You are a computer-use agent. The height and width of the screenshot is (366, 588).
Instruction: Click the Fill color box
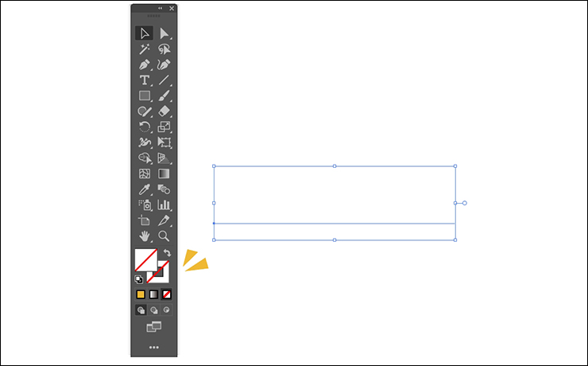(x=145, y=259)
